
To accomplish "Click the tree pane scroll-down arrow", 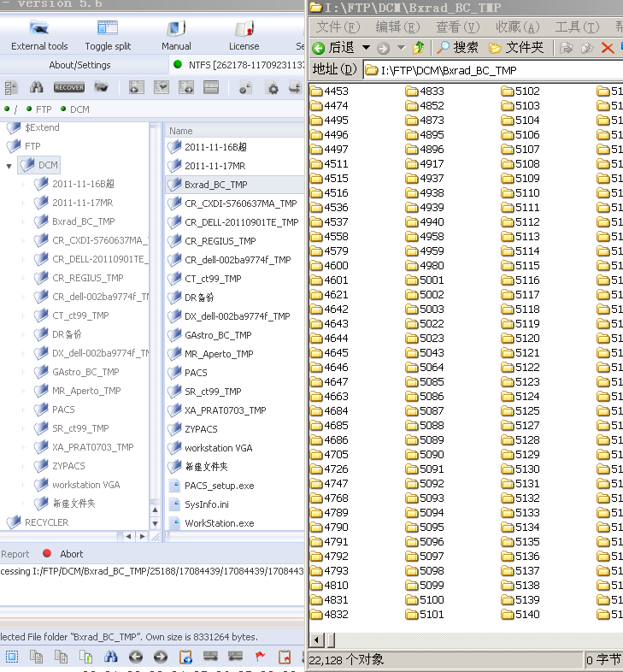I will pos(155,523).
